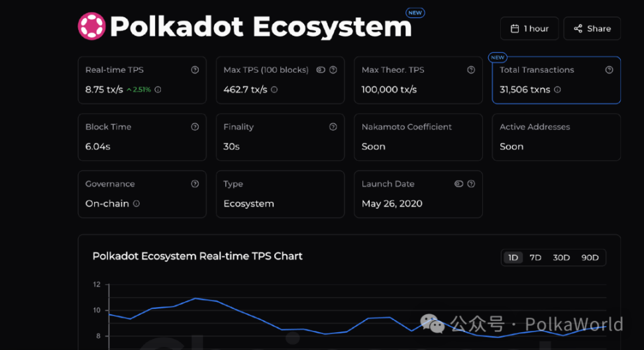The image size is (644, 350).
Task: Open help icon on Max Theor. TPS card
Action: point(471,69)
